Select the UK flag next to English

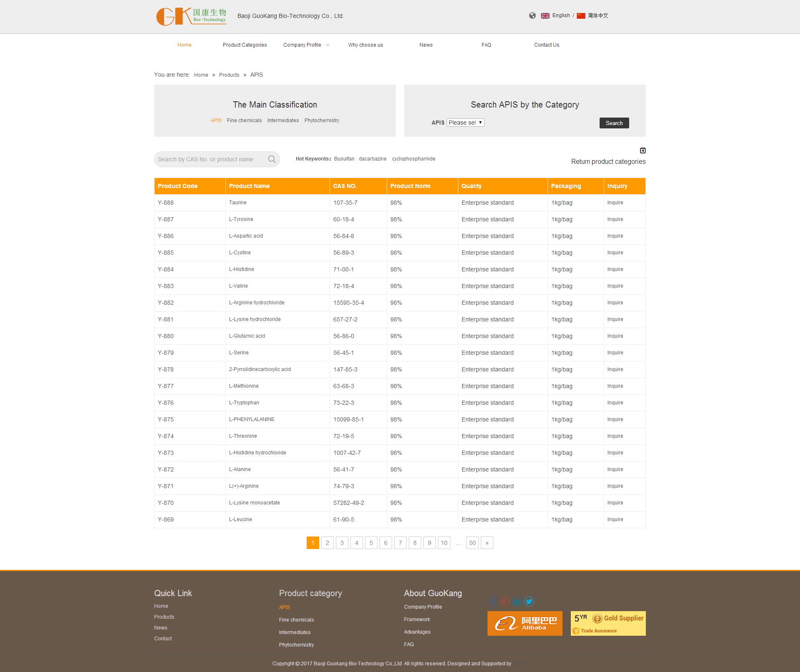(545, 15)
